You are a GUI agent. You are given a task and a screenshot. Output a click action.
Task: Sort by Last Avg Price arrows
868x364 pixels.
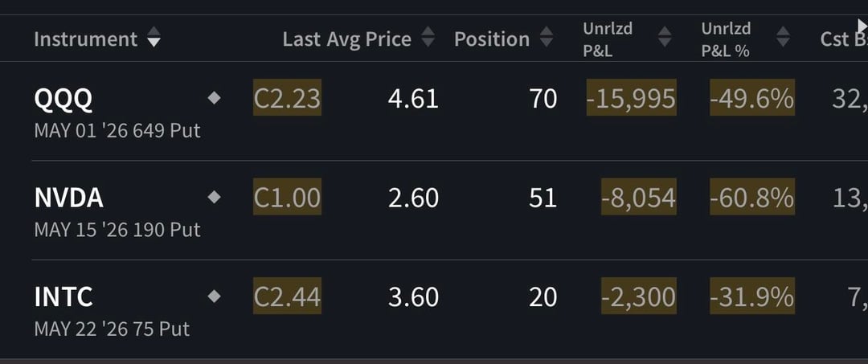point(428,37)
